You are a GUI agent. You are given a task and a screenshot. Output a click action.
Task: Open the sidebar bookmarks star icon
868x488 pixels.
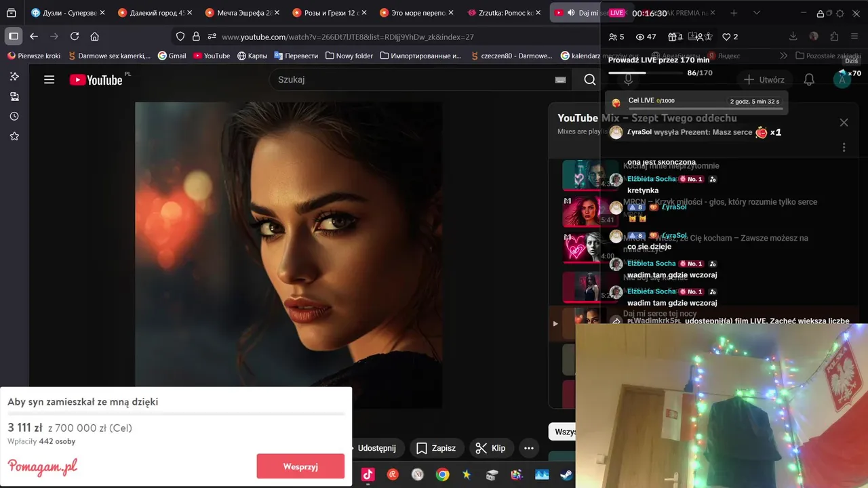(x=14, y=136)
